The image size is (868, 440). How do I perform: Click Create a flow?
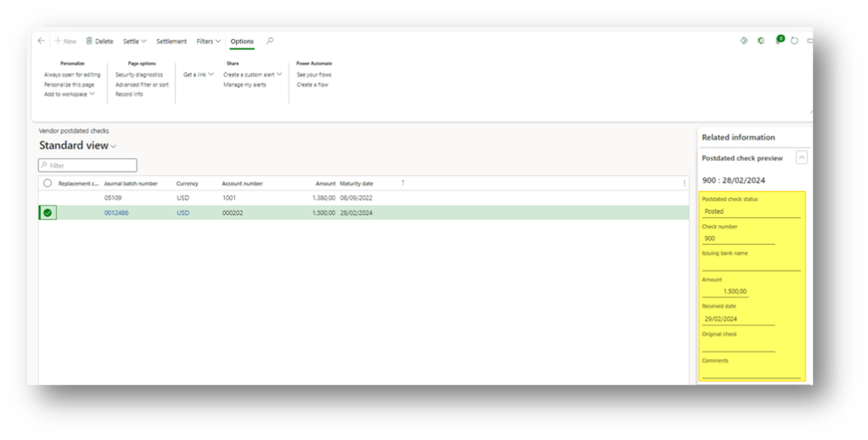tap(313, 85)
